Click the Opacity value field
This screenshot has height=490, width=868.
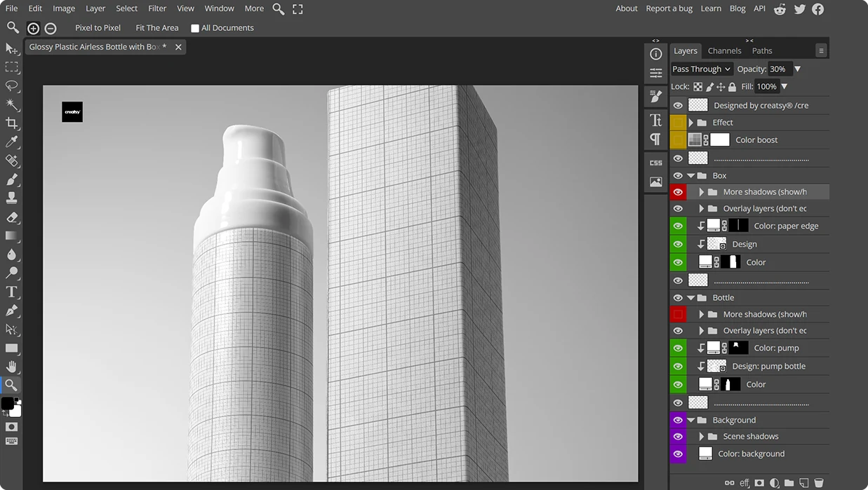780,69
